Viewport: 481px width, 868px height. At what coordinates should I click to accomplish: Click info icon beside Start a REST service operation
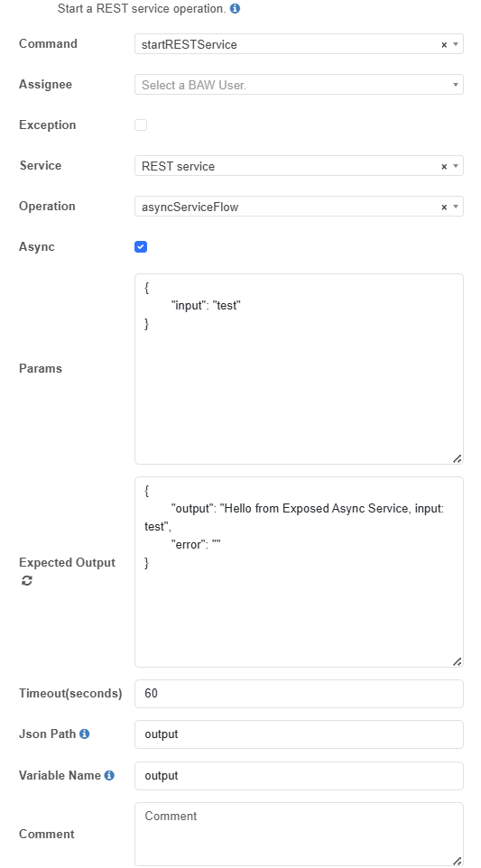[235, 9]
